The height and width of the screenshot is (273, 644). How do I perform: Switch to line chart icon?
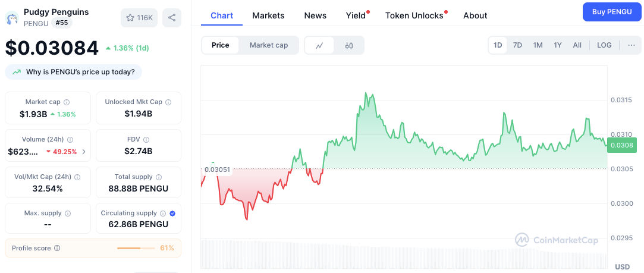pos(319,45)
